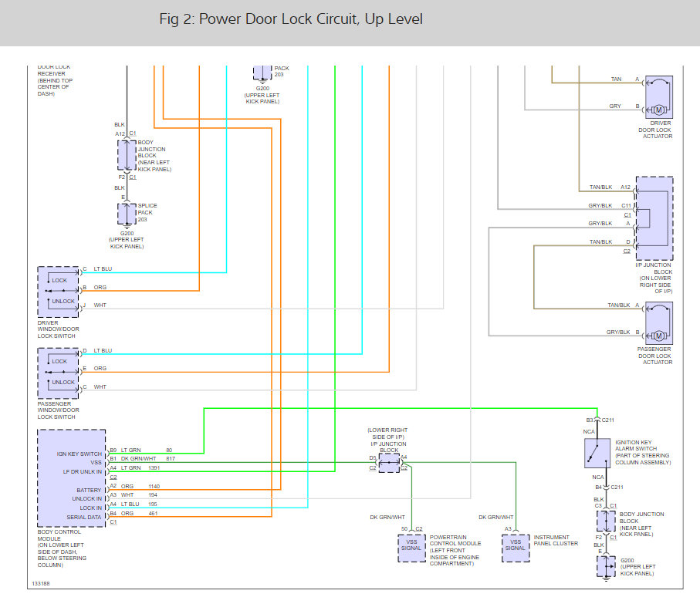This screenshot has height=604, width=700.
Task: Click the 'PASSENGER DOOR LOCK ACTUATOR' label
Action: point(655,356)
